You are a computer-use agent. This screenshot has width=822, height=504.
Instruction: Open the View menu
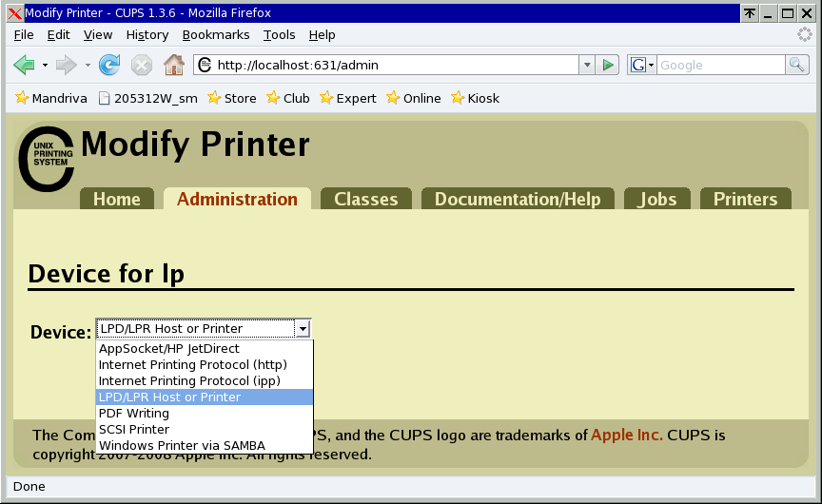point(97,35)
